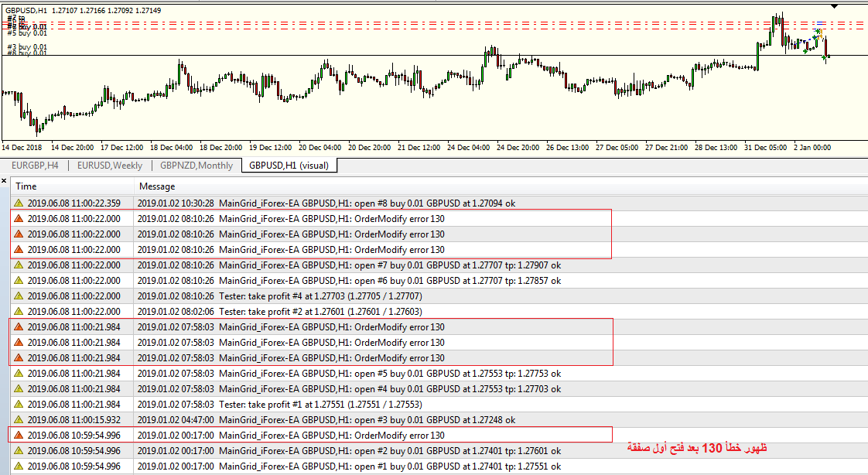This screenshot has height=475, width=868.
Task: Select the GBPNZD,Monthly chart tab
Action: pos(196,166)
